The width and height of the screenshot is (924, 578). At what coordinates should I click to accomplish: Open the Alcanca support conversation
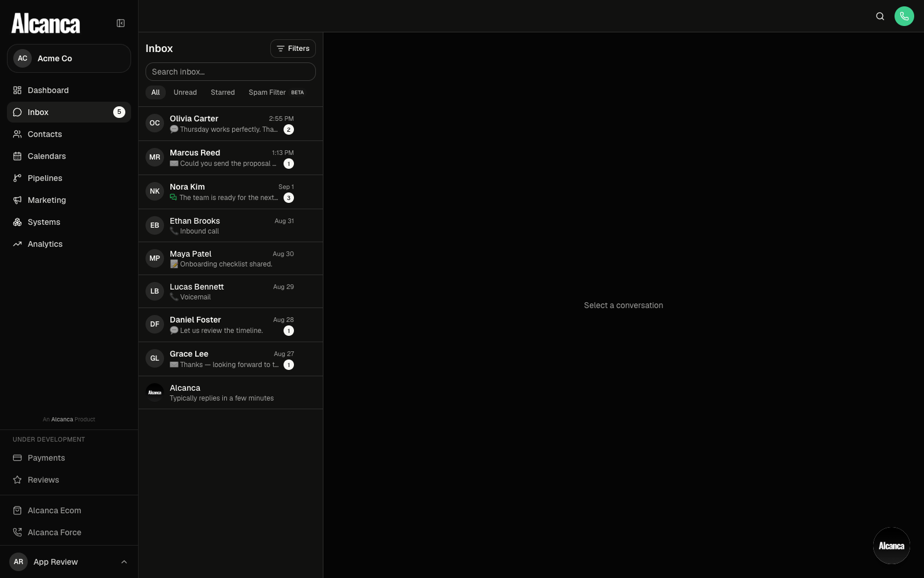pos(230,392)
